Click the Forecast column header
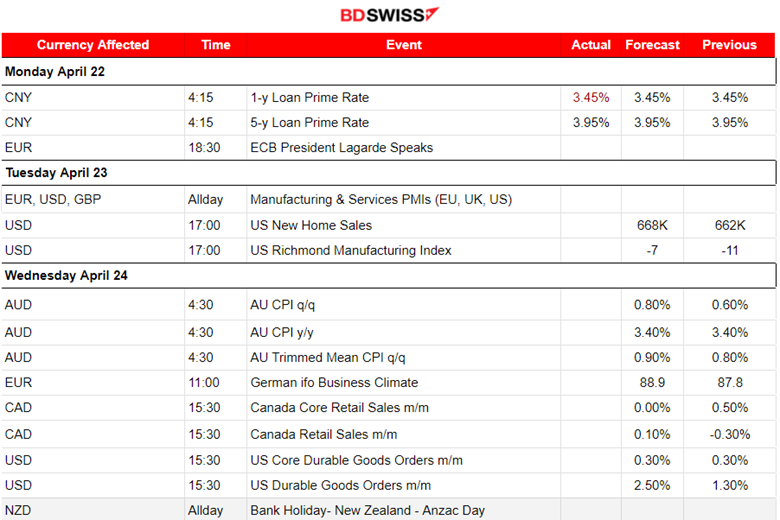Screen dimensions: 780x520 click(x=652, y=45)
